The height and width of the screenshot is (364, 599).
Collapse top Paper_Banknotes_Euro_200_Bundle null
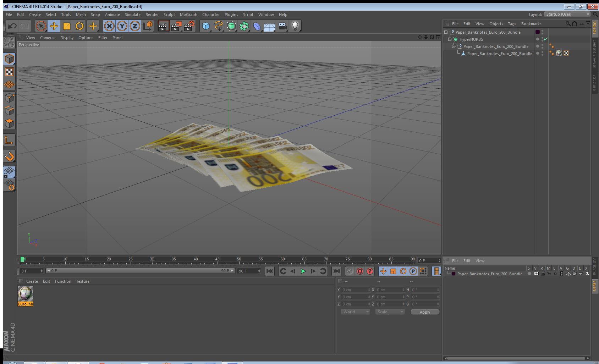click(446, 32)
